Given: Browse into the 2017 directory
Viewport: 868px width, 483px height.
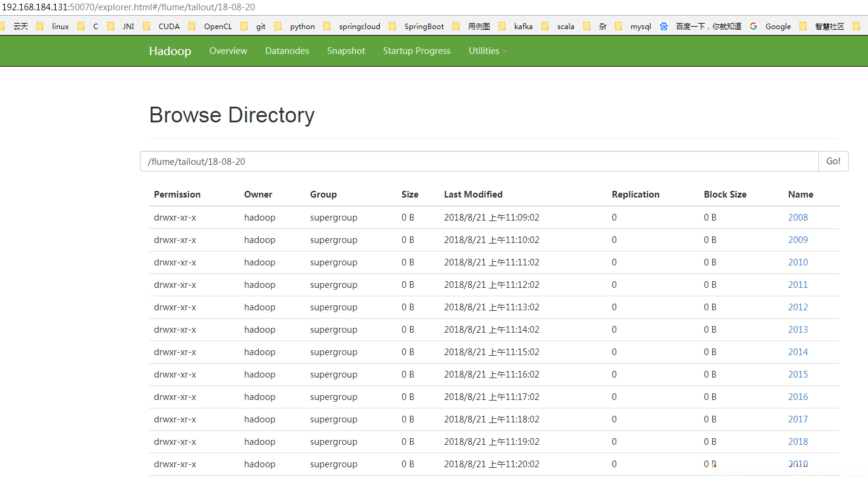Looking at the screenshot, I should [798, 419].
